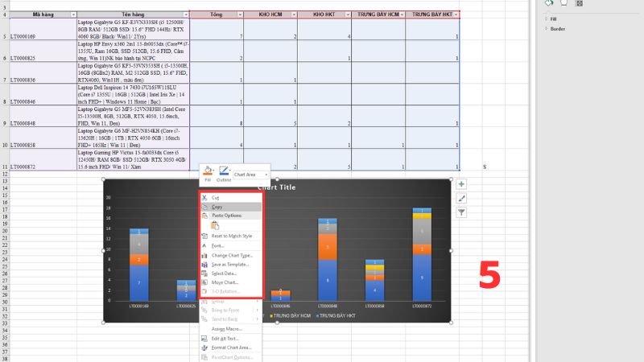Image resolution: width=644 pixels, height=362 pixels.
Task: Open Size & Properties tab in format pane
Action: pos(579,3)
